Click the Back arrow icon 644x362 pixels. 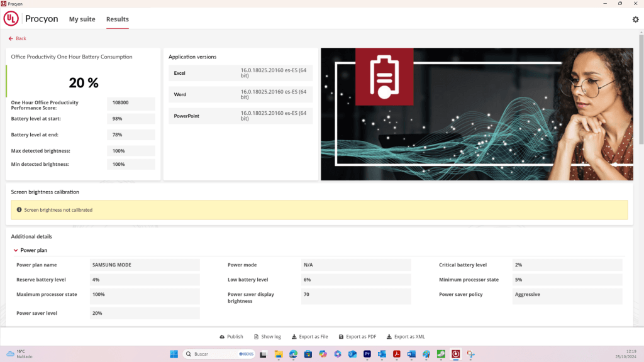(x=11, y=38)
